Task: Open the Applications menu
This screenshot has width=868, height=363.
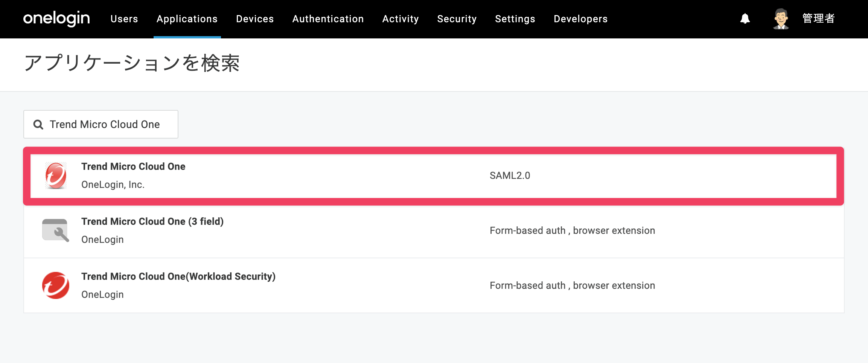Action: [187, 19]
